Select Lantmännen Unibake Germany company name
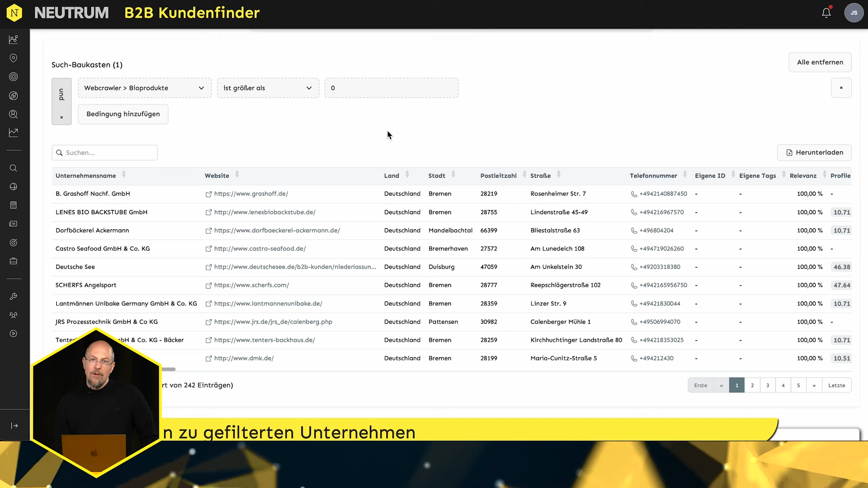Viewport: 868px width, 488px height. (x=126, y=304)
